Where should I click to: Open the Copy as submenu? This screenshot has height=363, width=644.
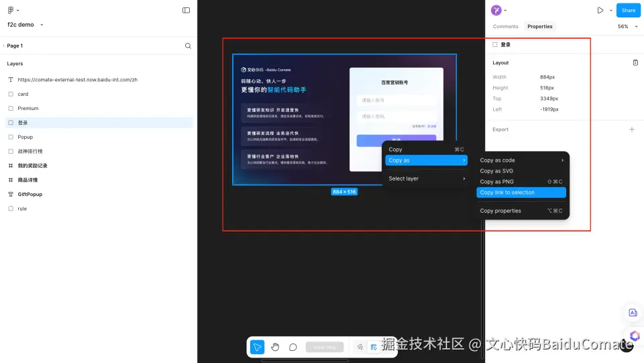(426, 160)
